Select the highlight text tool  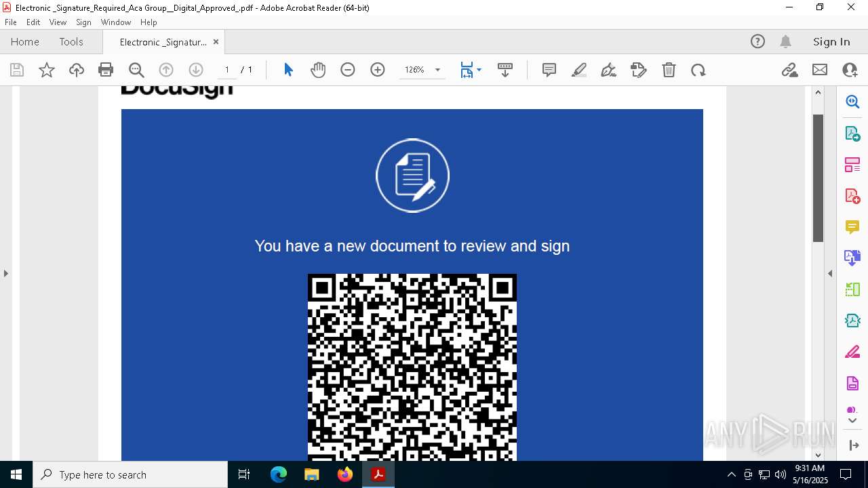click(579, 70)
